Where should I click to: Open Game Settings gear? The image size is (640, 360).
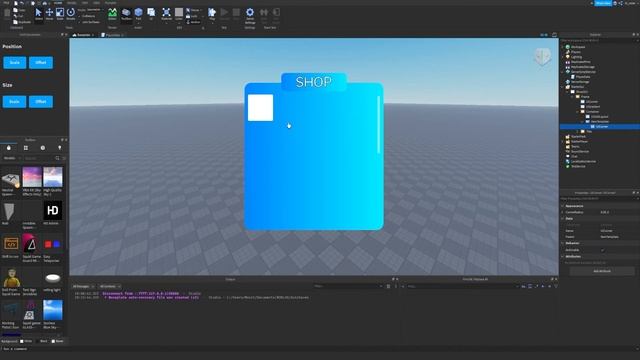pos(250,15)
